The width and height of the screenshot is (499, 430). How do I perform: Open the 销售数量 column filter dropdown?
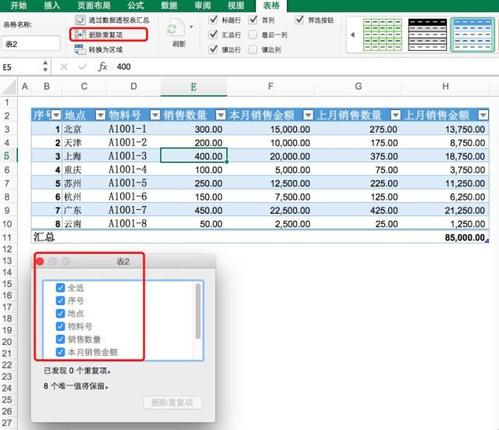(221, 115)
